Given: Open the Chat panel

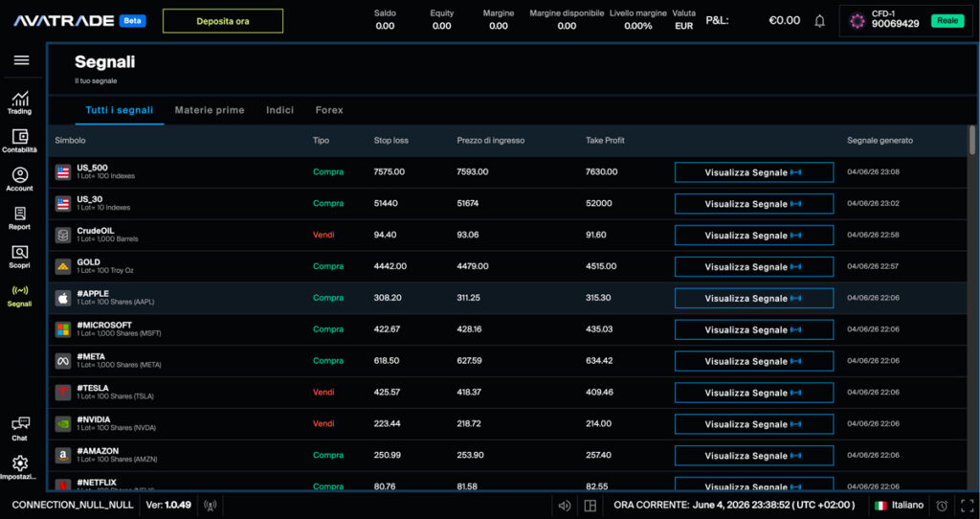Looking at the screenshot, I should point(20,429).
